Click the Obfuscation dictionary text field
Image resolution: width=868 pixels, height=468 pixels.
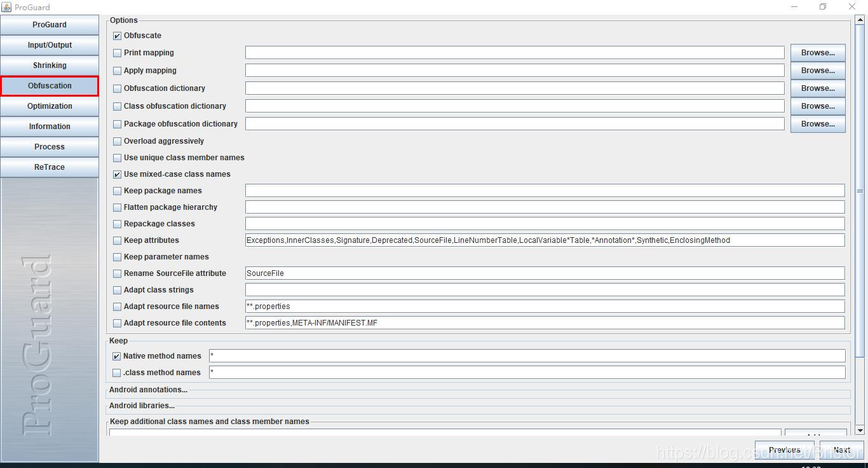(x=515, y=88)
